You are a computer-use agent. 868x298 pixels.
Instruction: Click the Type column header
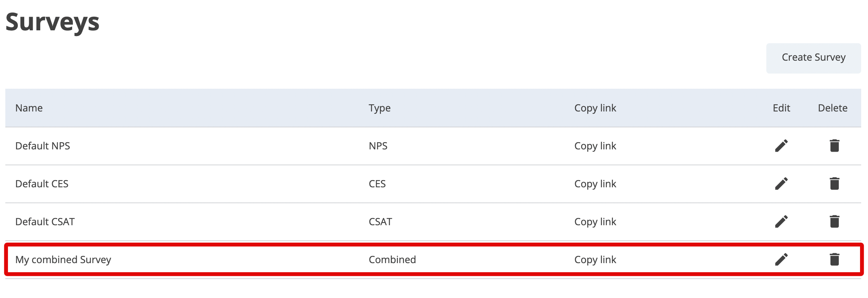[x=379, y=108]
